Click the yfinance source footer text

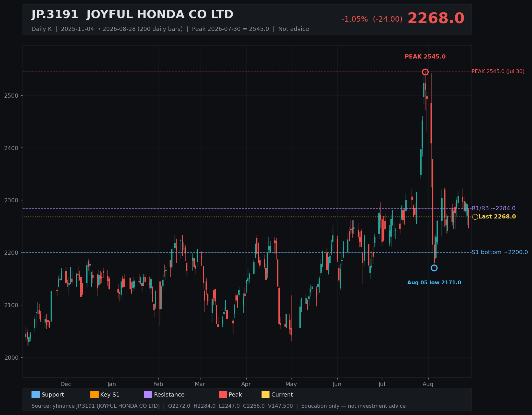(95, 406)
